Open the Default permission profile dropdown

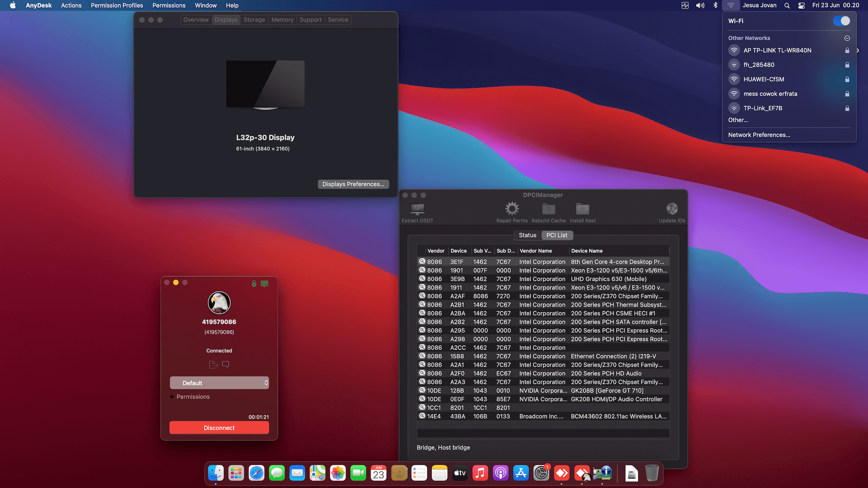(x=219, y=383)
